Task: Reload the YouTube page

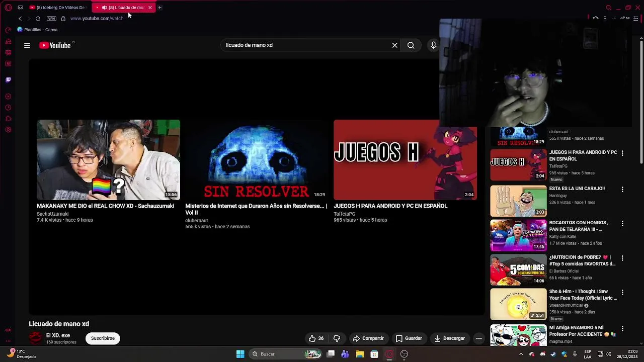Action: [x=38, y=19]
